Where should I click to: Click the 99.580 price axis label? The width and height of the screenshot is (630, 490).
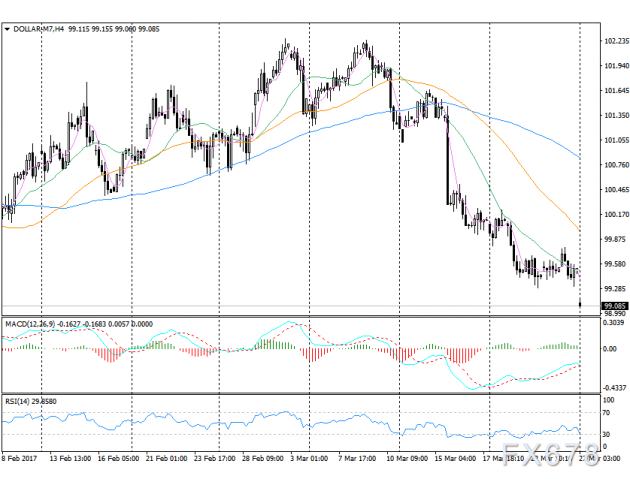click(x=614, y=264)
